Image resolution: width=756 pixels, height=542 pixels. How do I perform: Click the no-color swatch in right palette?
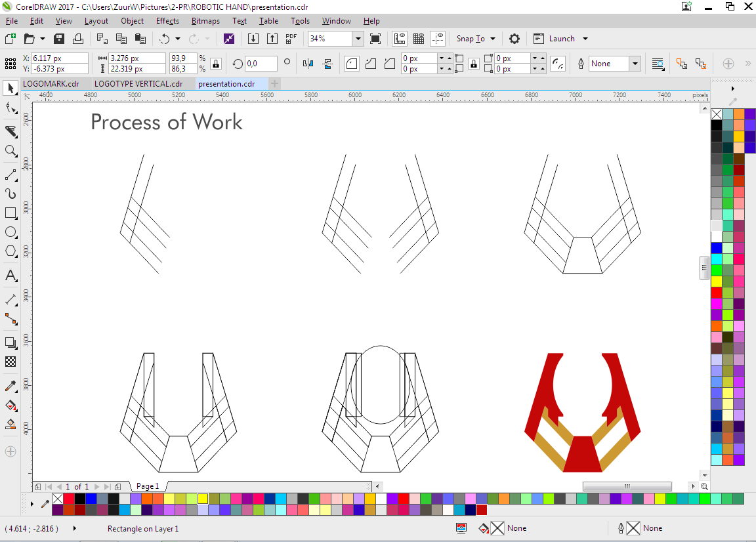point(717,114)
